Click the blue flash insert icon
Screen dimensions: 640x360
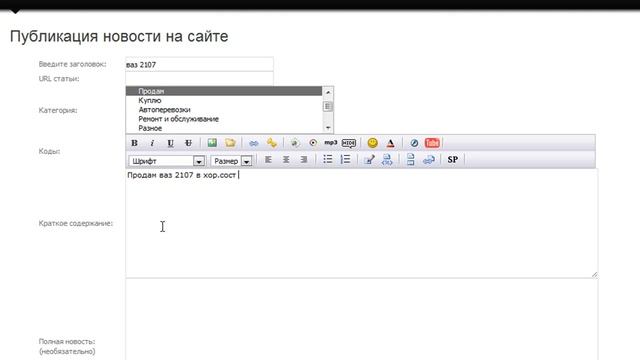point(414,143)
